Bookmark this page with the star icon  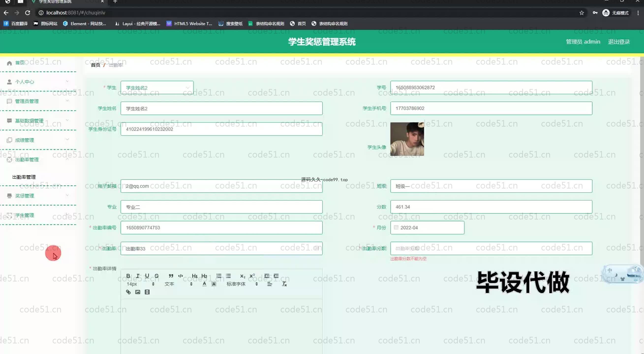[582, 13]
